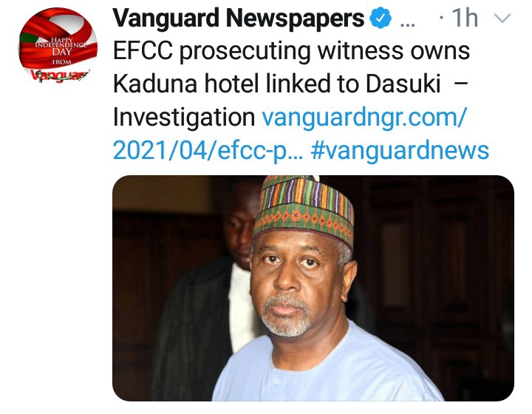Click the #vanguardnews hashtag
The width and height of the screenshot is (532, 414).
tap(400, 150)
